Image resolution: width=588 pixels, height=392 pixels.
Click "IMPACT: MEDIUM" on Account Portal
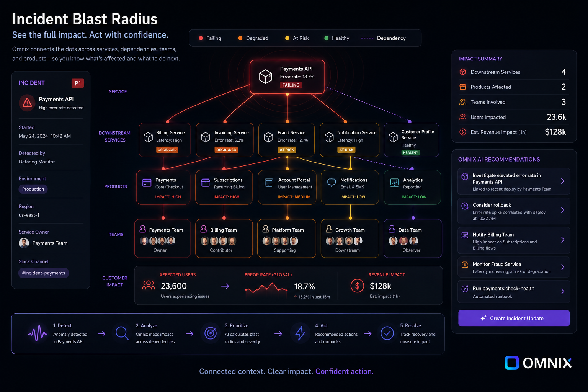(x=294, y=197)
